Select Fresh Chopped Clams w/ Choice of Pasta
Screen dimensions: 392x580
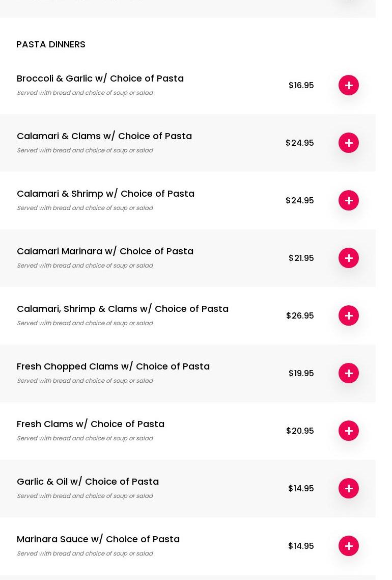(x=113, y=366)
